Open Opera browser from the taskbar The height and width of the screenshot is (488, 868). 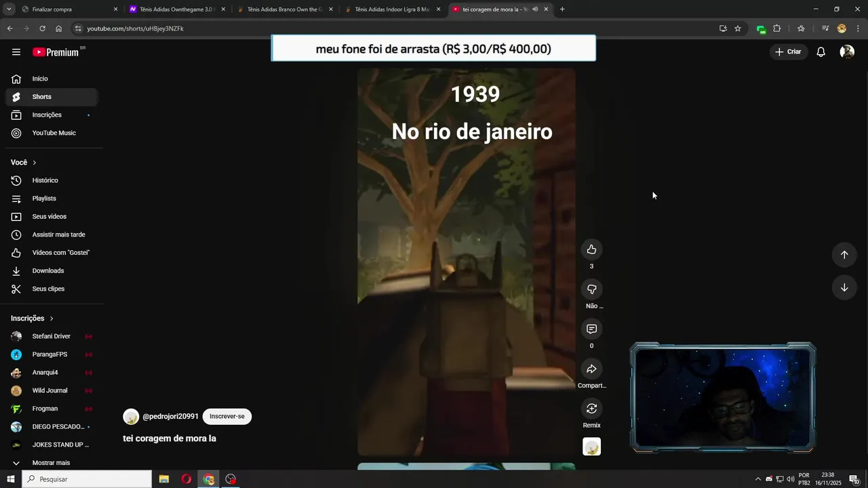(186, 479)
